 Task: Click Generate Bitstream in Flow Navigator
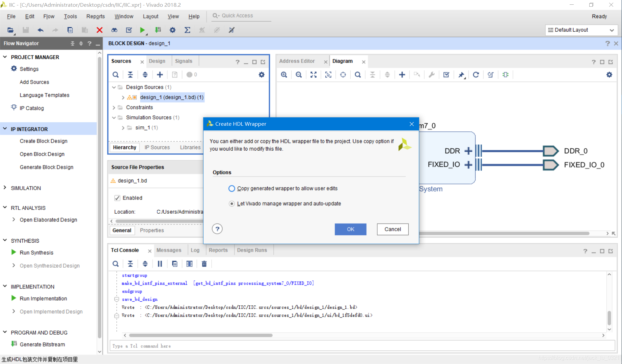42,344
